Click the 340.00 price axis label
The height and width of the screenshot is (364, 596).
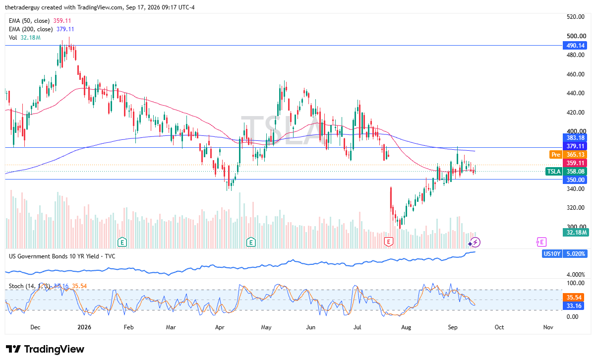[576, 189]
